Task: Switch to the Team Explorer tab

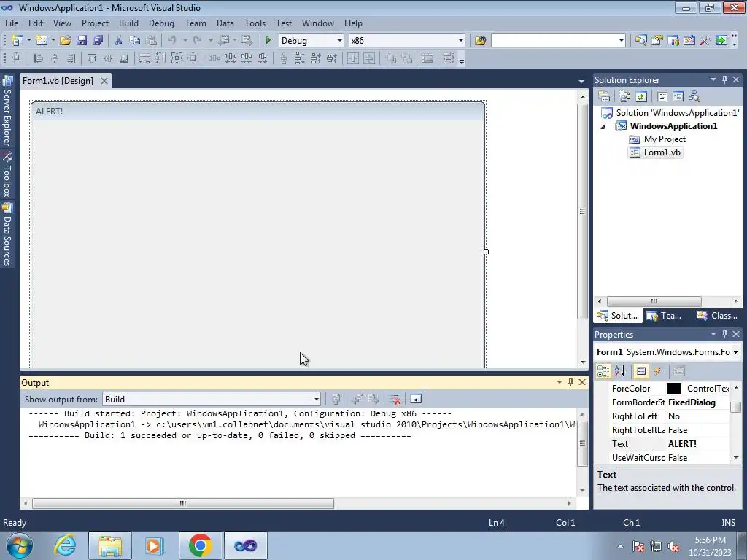Action: pyautogui.click(x=665, y=315)
